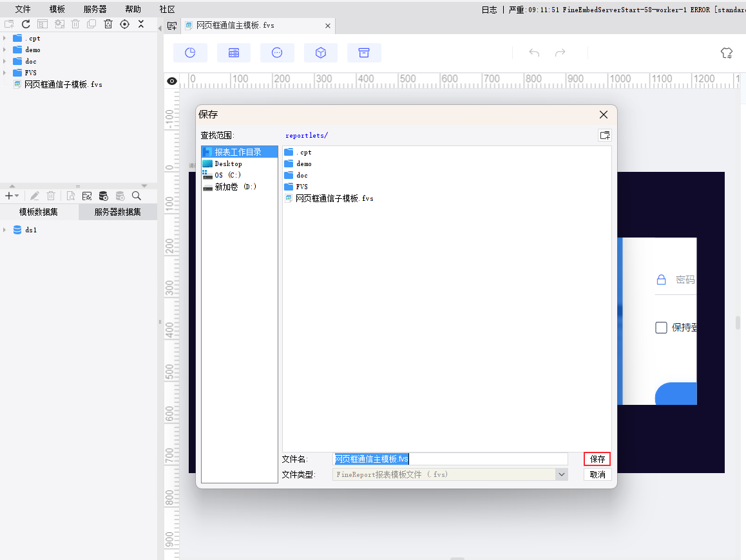Viewport: 746px width, 560px height.
Task: Click the 保存 button in dialog
Action: click(x=597, y=459)
